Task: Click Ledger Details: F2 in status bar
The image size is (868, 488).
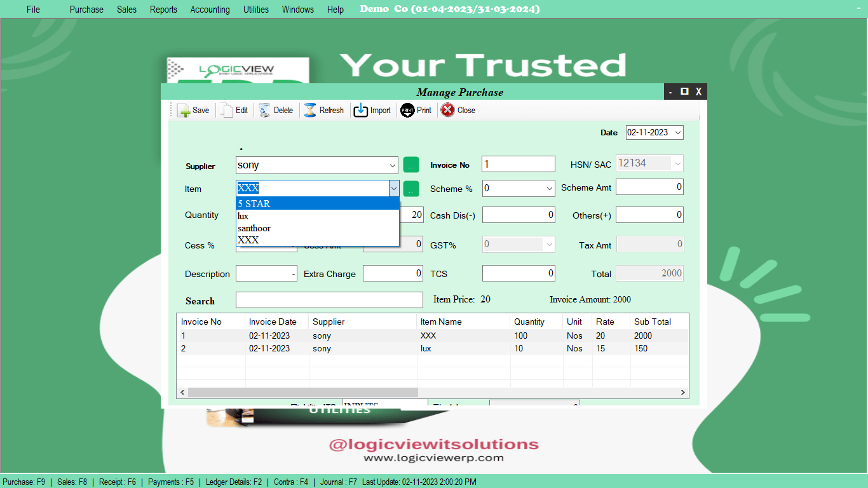Action: tap(234, 482)
